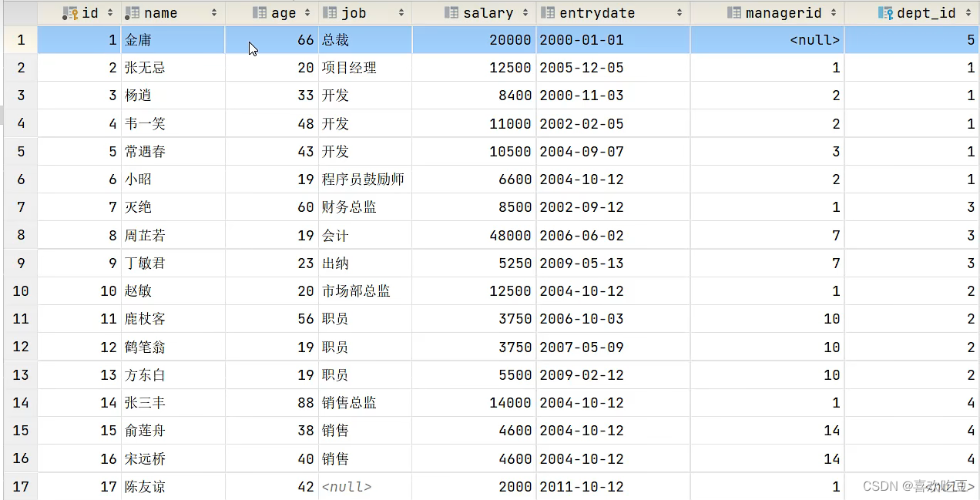Click the age column type icon
This screenshot has width=980, height=500.
260,13
